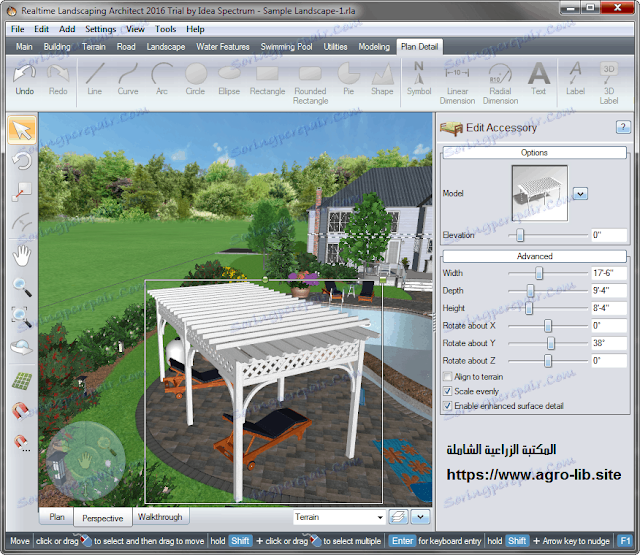Activate the selection arrow tool
This screenshot has width=640, height=555.
(x=22, y=130)
